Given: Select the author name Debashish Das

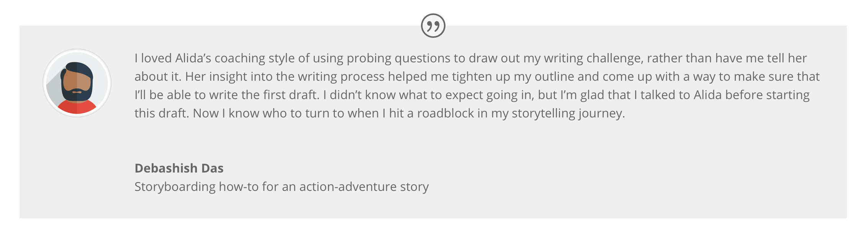Looking at the screenshot, I should click(x=179, y=168).
